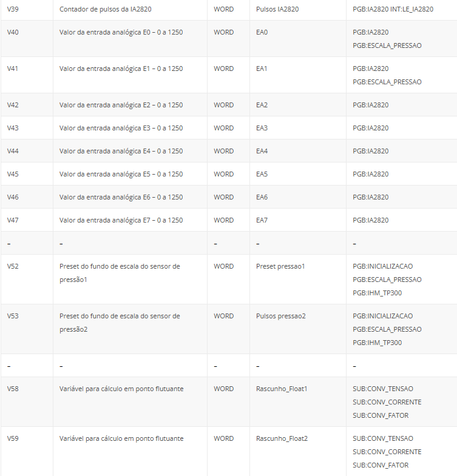
Task: Click the EA3 name cell
Action: (262, 128)
